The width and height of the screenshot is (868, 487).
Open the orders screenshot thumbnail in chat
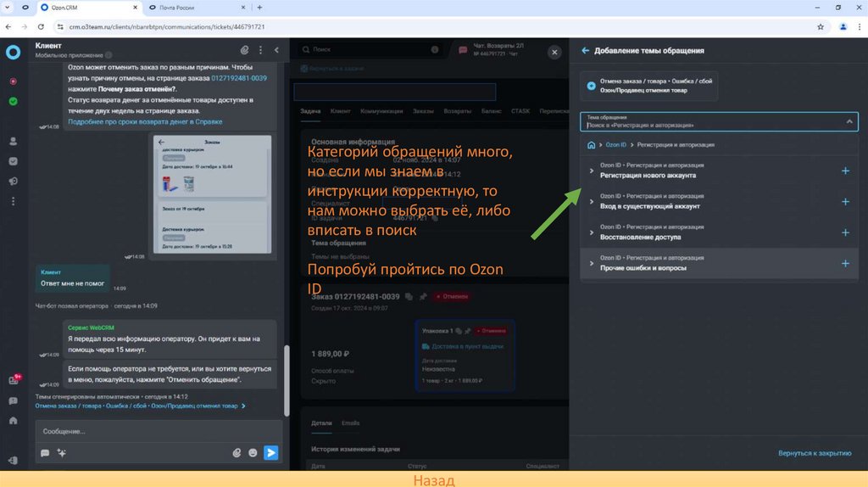click(213, 194)
